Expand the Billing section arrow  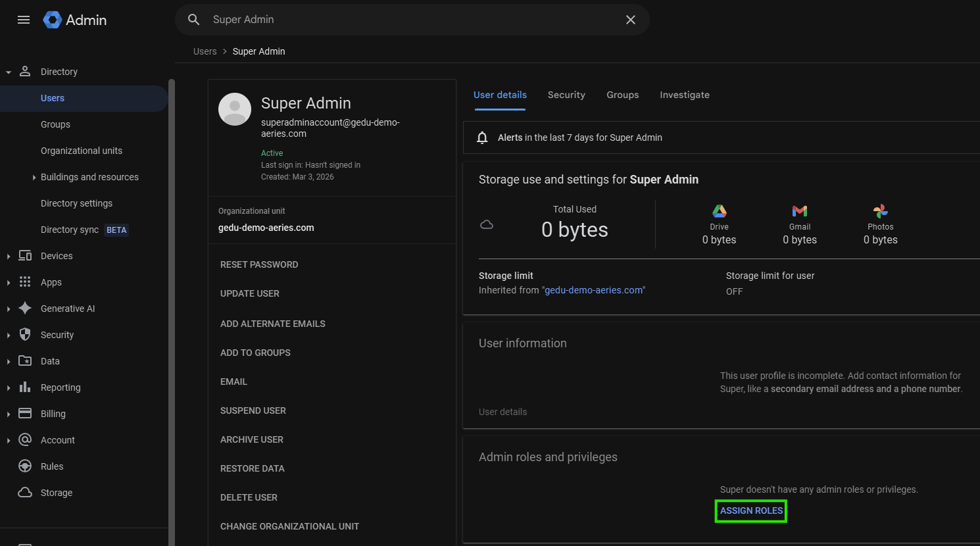(8, 414)
